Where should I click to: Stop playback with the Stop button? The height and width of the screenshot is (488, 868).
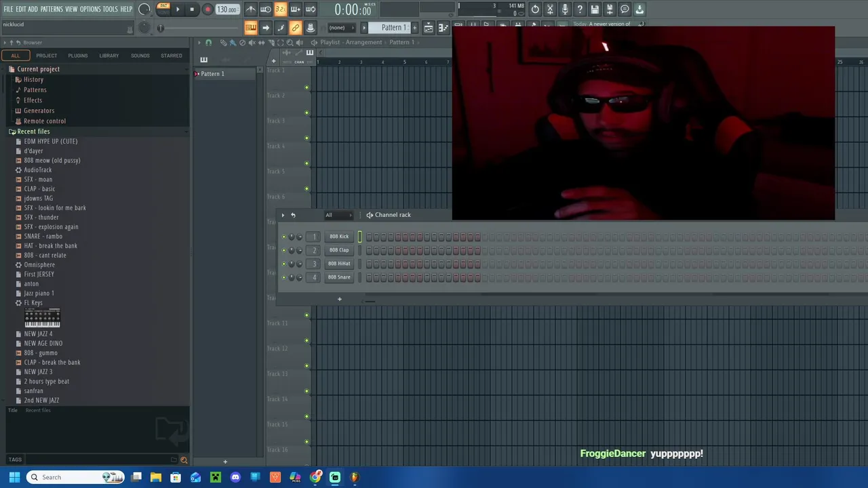pyautogui.click(x=192, y=9)
